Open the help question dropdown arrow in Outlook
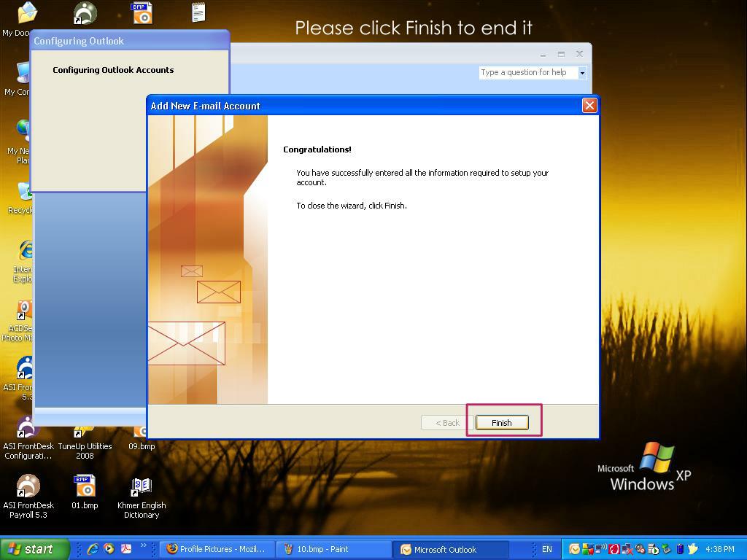This screenshot has height=560, width=747. (582, 73)
